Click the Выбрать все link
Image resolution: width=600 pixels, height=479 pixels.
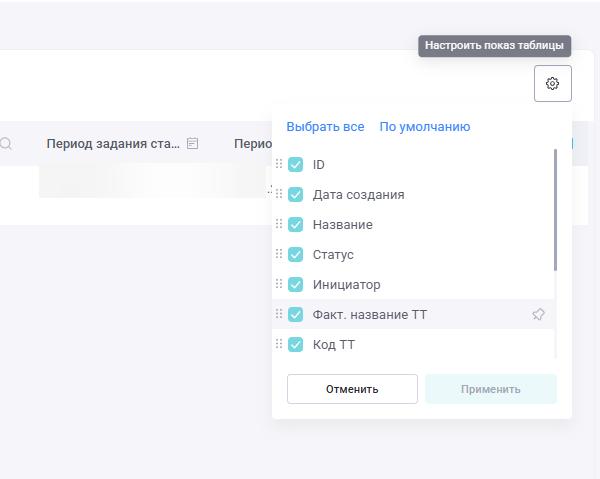pyautogui.click(x=325, y=127)
